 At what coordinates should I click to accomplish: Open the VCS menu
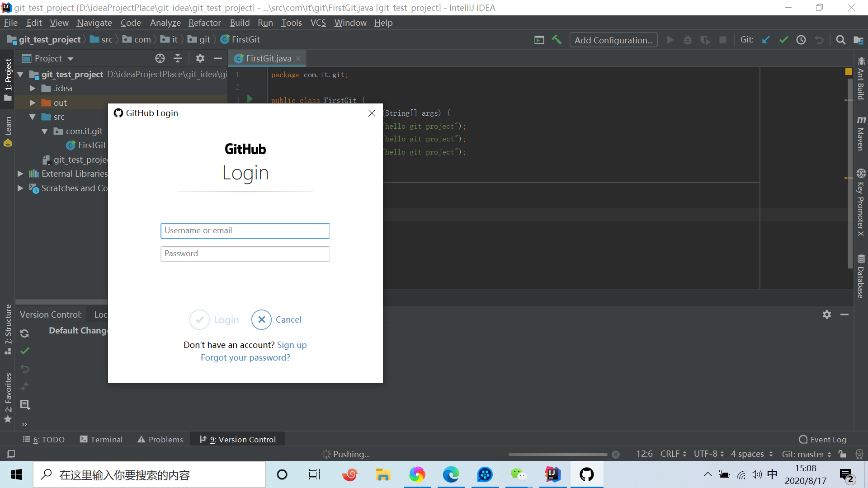pos(318,23)
